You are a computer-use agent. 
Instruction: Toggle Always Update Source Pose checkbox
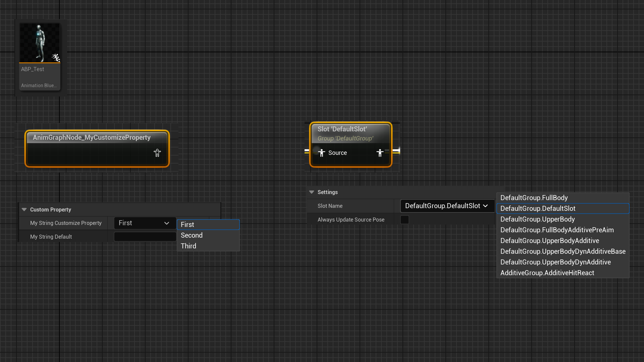tap(405, 220)
